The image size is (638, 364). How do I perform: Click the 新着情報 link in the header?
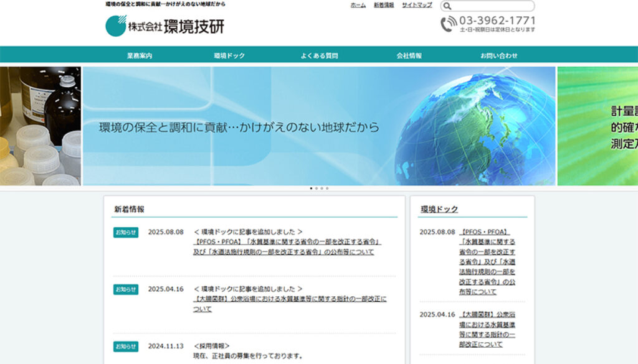384,5
